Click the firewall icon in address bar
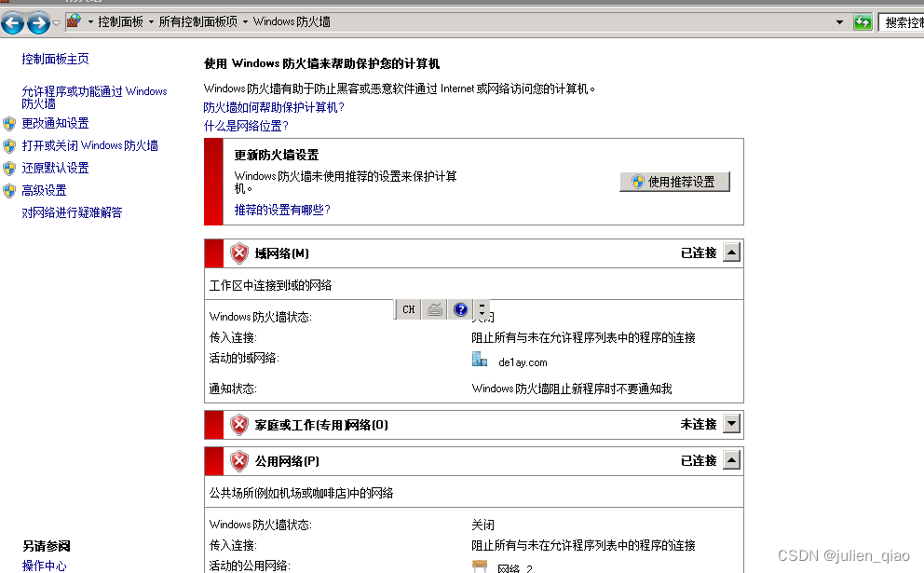This screenshot has height=573, width=924. pos(74,21)
